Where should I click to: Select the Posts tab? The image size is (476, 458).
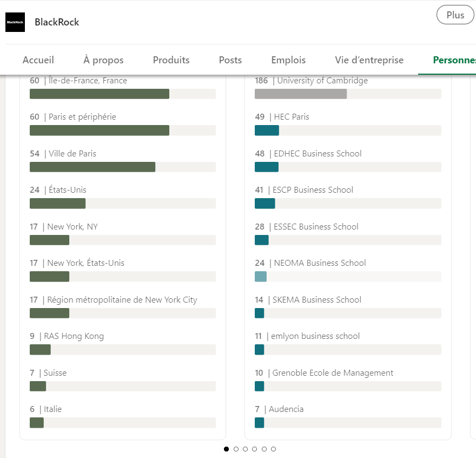pos(230,60)
